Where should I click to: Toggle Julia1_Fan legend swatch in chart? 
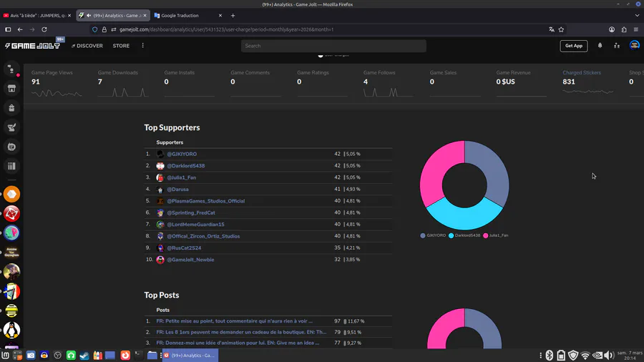click(485, 235)
